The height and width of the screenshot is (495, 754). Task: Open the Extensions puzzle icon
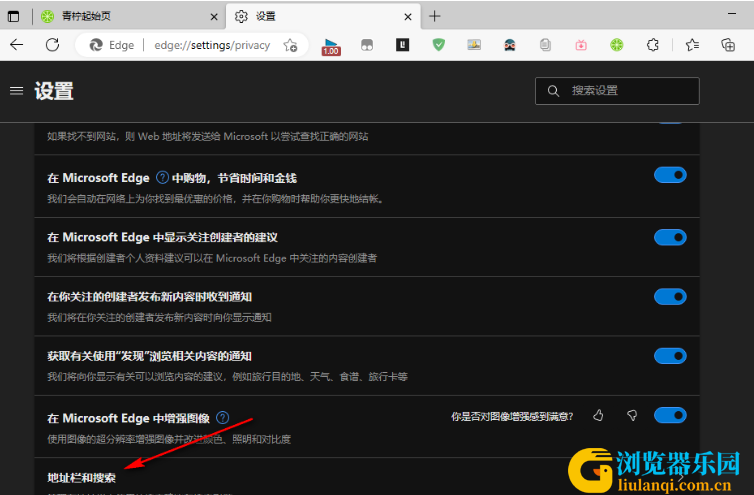(652, 45)
